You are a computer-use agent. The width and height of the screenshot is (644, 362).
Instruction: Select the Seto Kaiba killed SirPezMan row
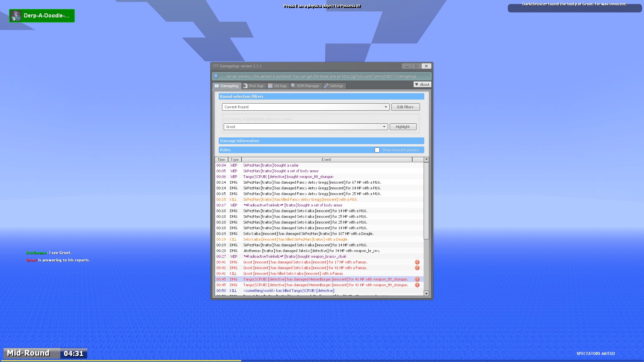click(x=295, y=239)
